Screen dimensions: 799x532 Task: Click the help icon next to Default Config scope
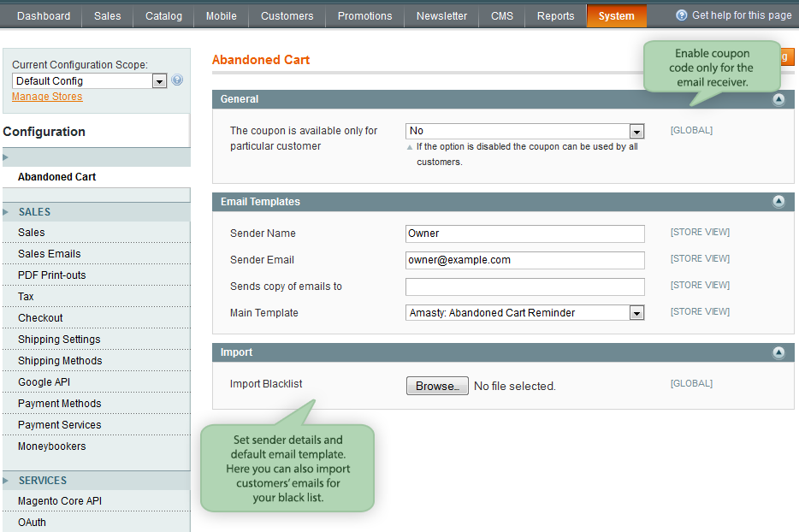pos(177,80)
